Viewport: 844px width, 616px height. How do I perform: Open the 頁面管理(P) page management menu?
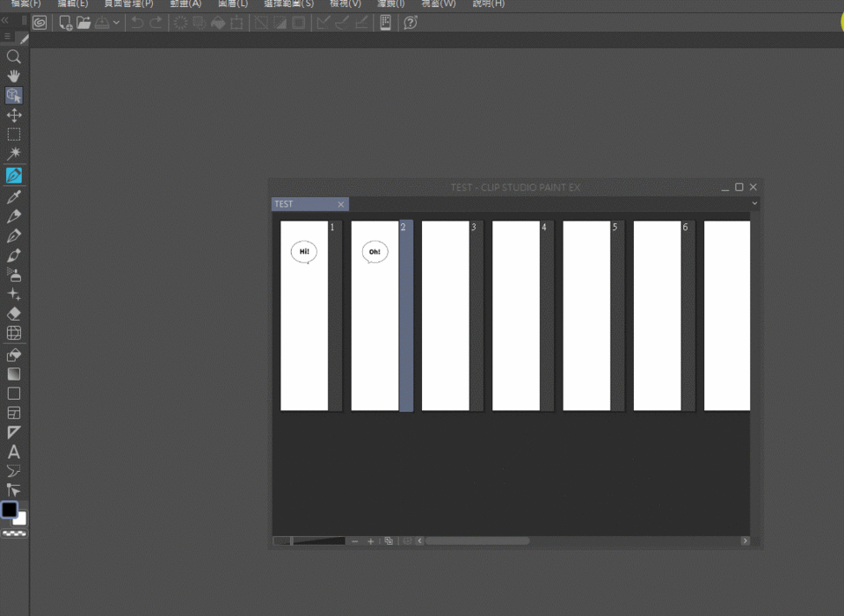tap(128, 4)
